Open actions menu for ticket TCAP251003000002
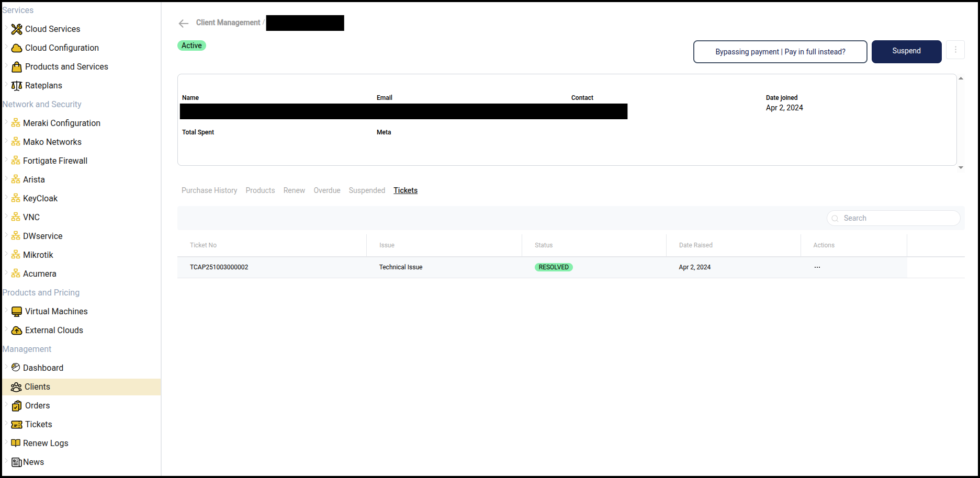 [x=817, y=267]
